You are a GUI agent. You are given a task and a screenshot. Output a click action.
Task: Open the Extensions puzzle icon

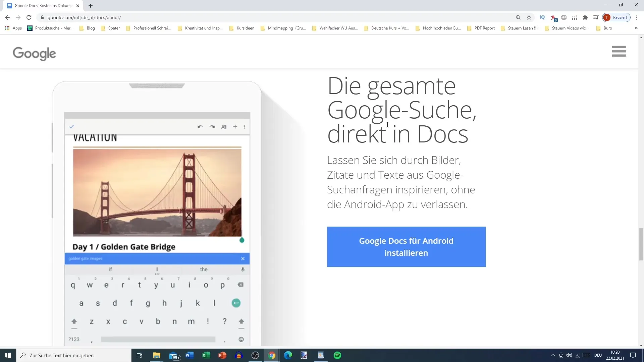click(x=585, y=17)
